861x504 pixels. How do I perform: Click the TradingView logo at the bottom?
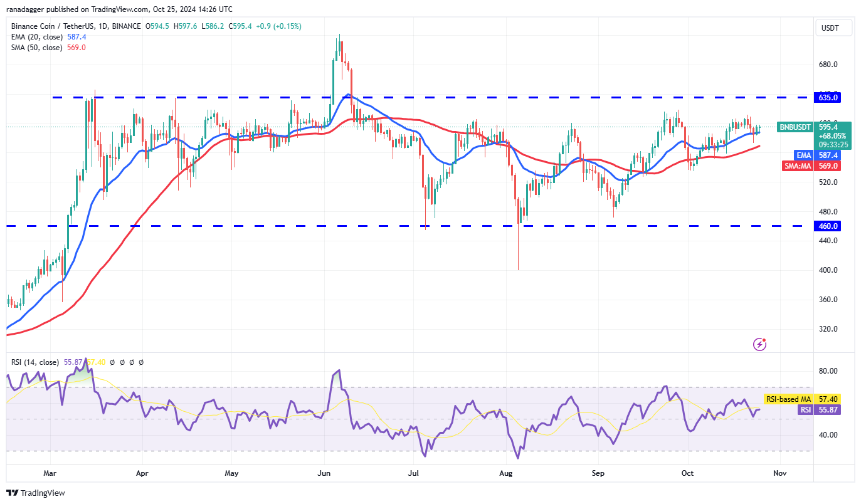[36, 493]
